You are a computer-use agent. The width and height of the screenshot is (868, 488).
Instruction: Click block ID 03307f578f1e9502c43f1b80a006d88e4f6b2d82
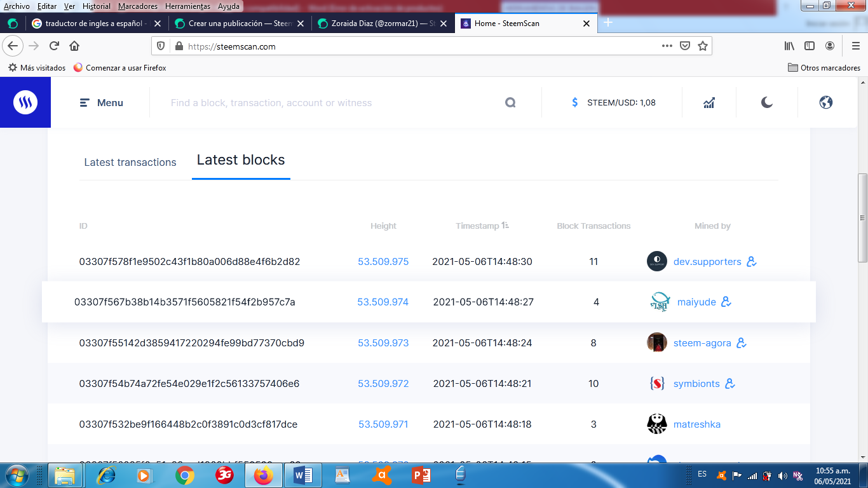click(x=189, y=262)
